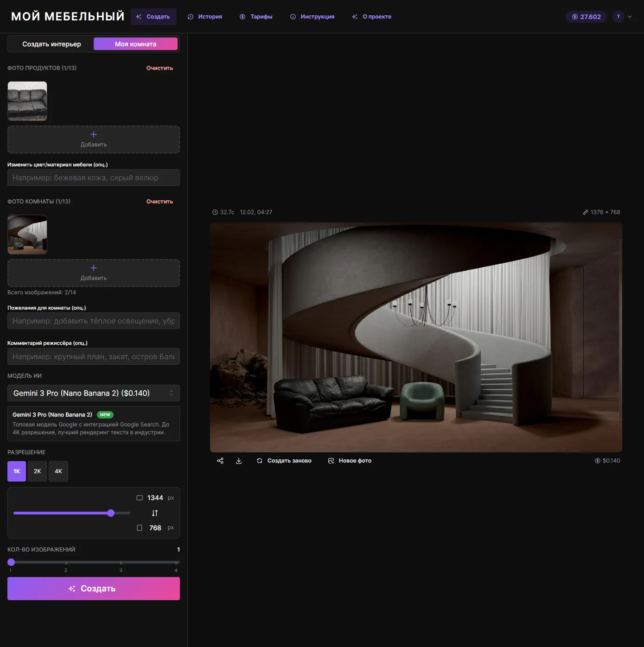The height and width of the screenshot is (647, 644).
Task: Open the История menu item
Action: pyautogui.click(x=204, y=17)
